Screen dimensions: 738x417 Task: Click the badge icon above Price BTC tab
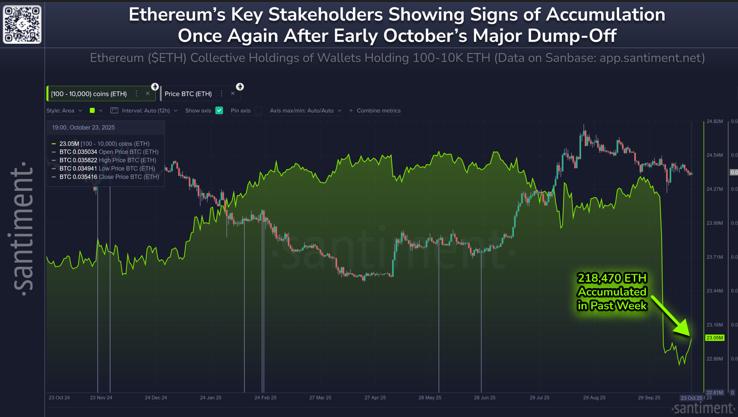click(x=240, y=87)
